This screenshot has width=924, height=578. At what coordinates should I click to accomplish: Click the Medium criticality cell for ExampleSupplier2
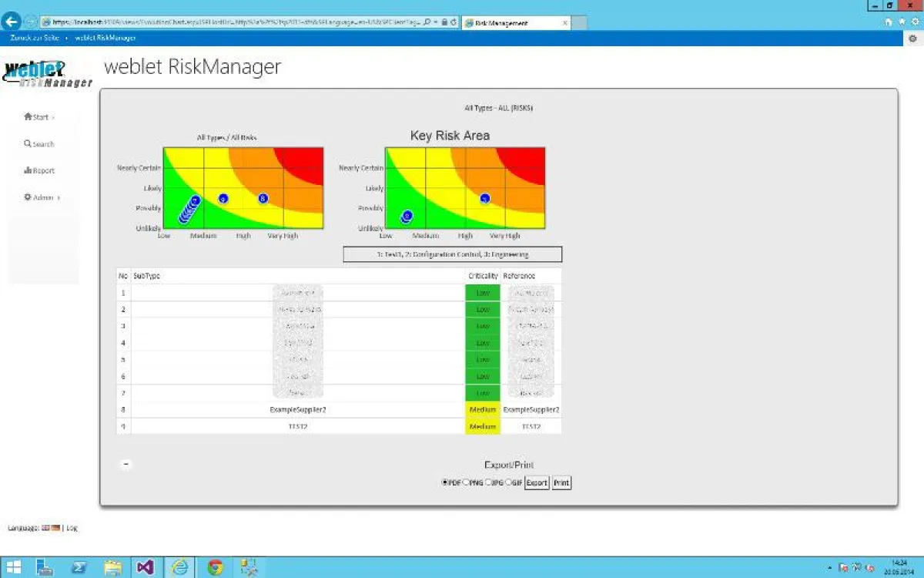pos(482,409)
